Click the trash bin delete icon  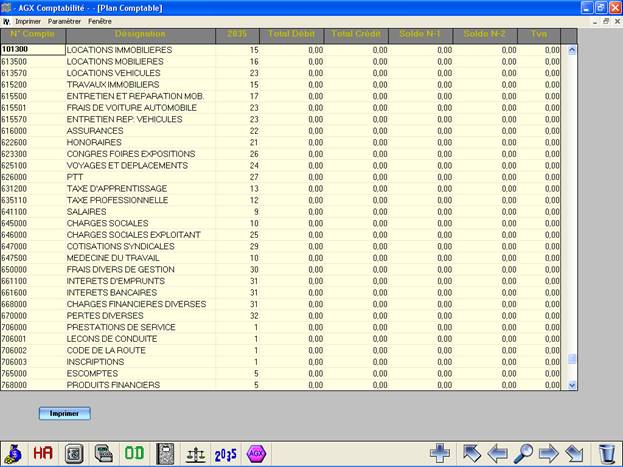pos(607,453)
